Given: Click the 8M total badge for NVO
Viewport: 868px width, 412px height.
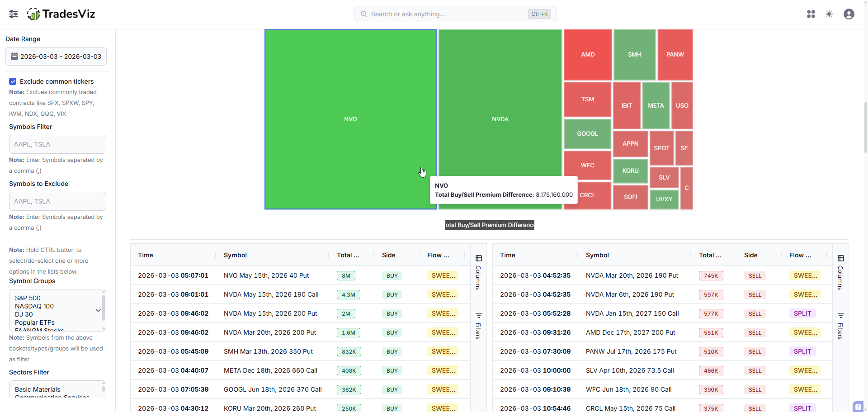Looking at the screenshot, I should [346, 275].
